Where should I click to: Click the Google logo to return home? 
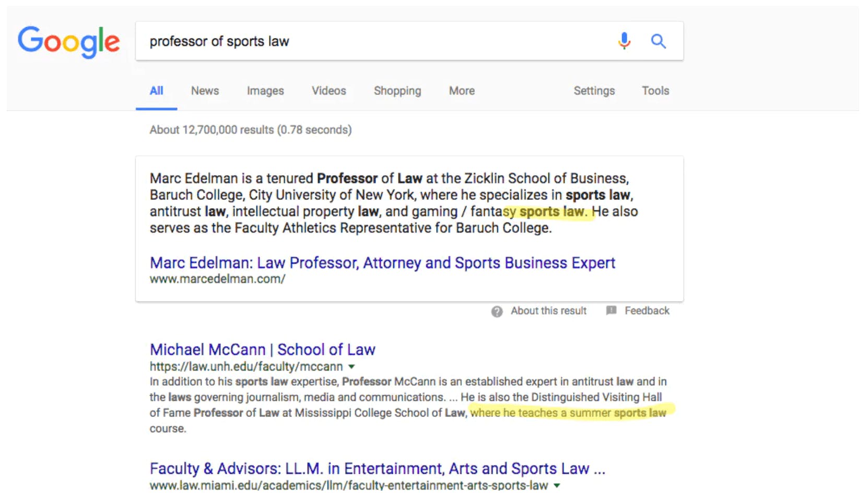point(68,43)
